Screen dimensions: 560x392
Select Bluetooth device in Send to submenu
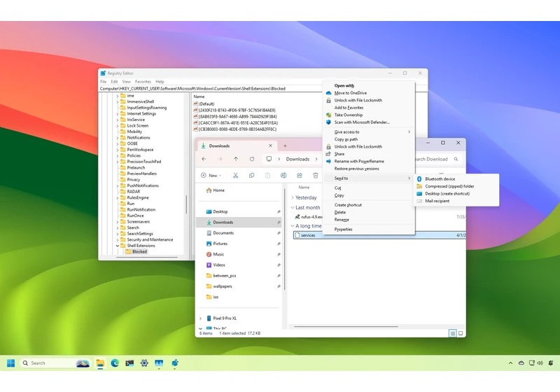456,179
